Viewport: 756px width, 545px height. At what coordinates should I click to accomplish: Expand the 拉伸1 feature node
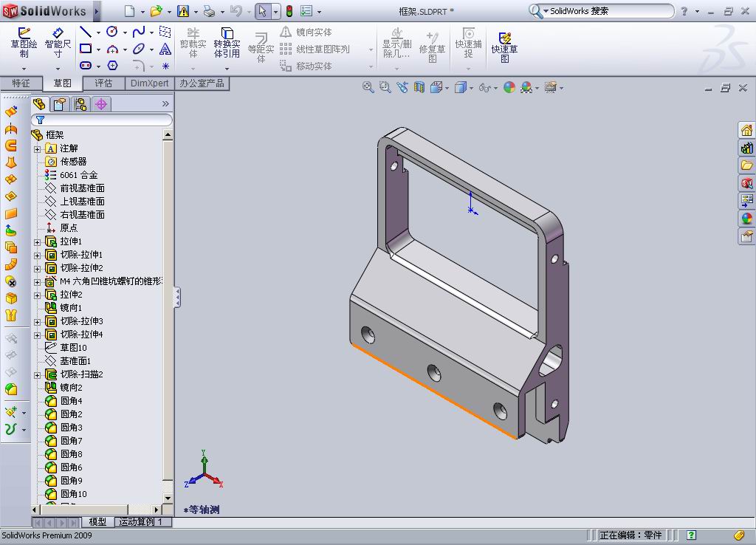37,241
